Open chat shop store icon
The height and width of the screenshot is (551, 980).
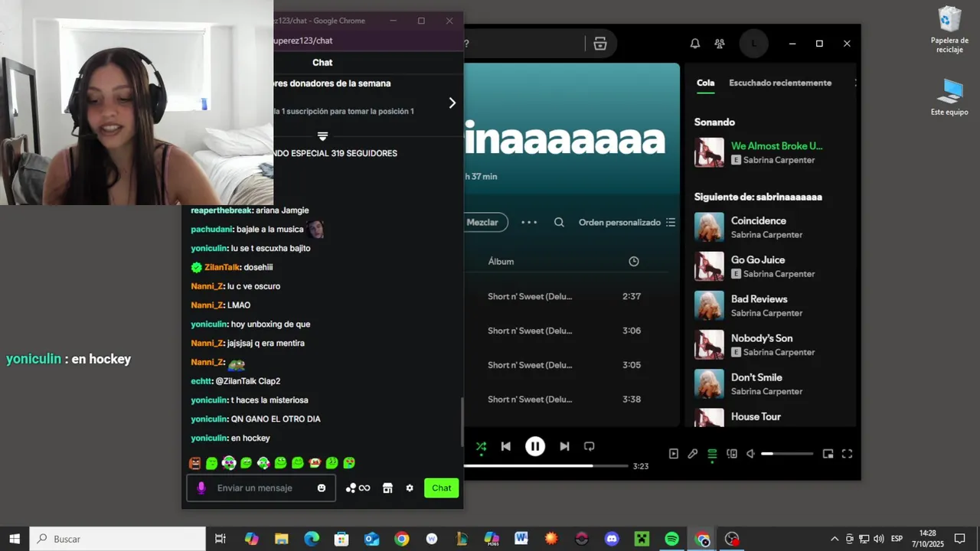coord(387,488)
